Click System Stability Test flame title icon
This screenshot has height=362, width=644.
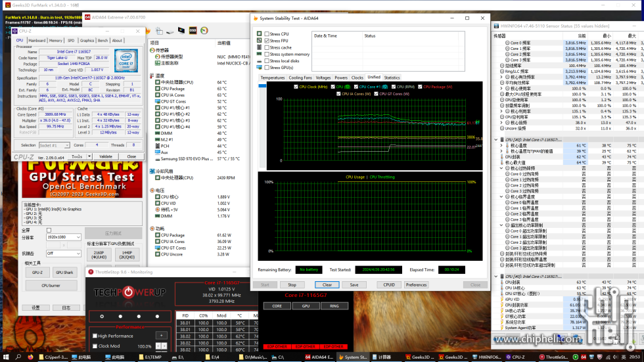[x=256, y=18]
